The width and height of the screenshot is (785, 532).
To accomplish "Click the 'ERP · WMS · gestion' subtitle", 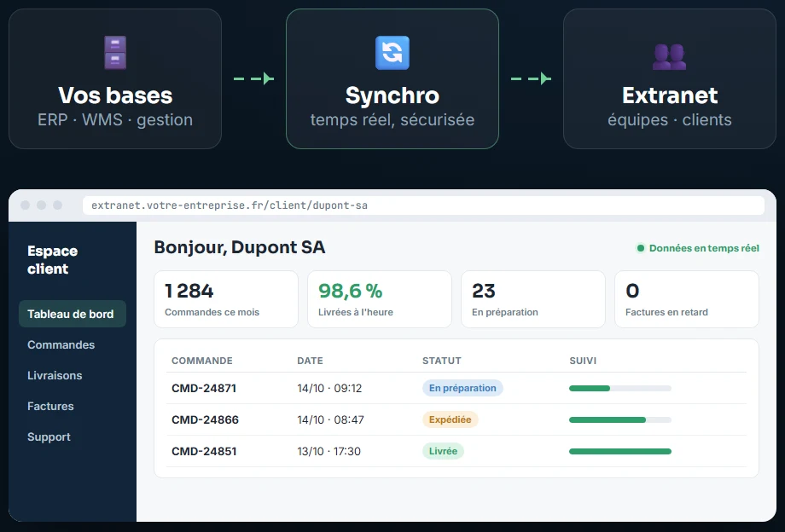I will click(115, 120).
